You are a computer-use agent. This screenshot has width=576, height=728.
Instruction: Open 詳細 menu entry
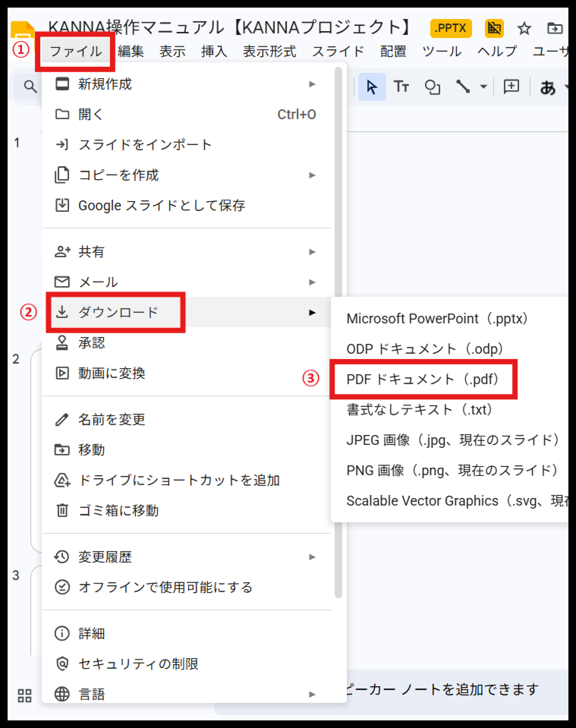pos(186,633)
